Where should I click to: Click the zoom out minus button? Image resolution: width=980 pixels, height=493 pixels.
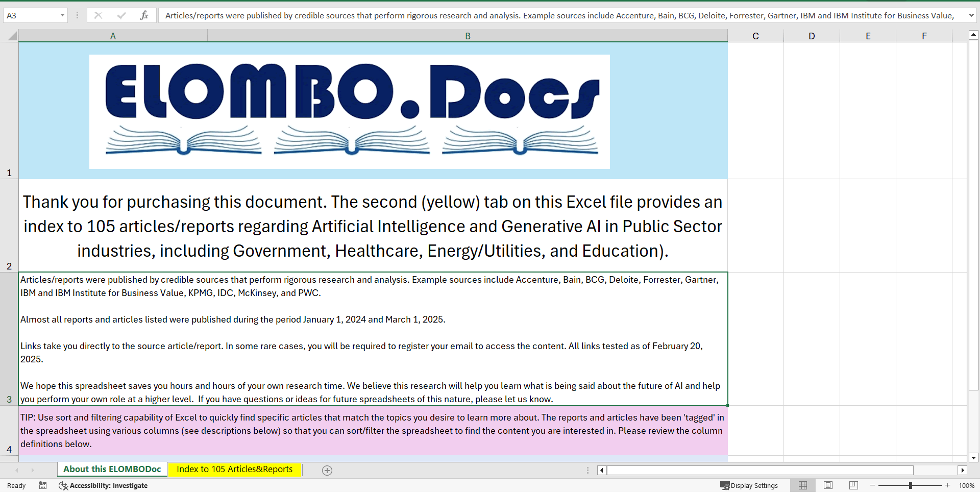(873, 485)
